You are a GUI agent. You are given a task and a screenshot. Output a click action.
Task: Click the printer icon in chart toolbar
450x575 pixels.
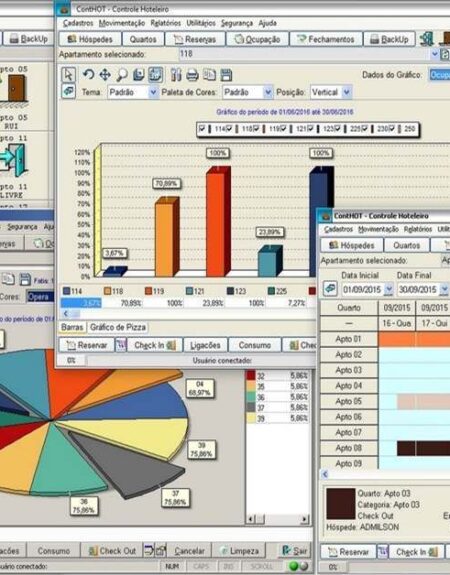point(192,75)
